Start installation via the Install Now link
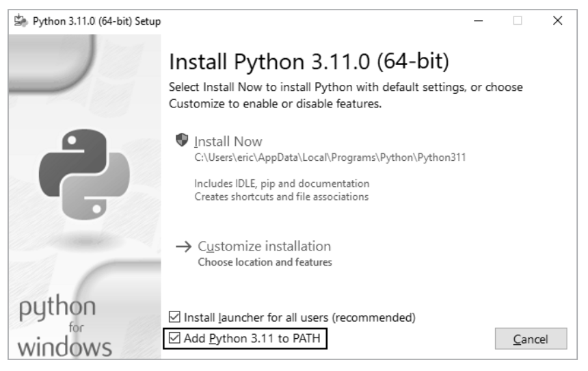Viewport: 588px width, 371px height. 228,142
